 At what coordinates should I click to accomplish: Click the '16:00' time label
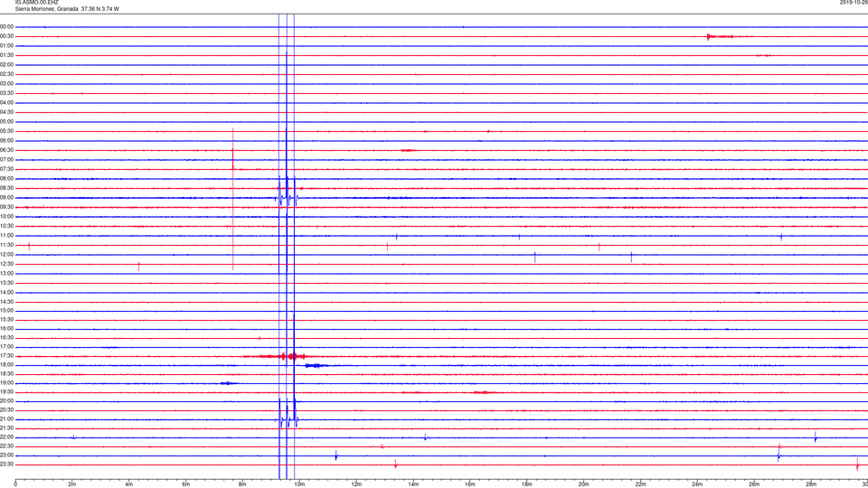(x=7, y=329)
